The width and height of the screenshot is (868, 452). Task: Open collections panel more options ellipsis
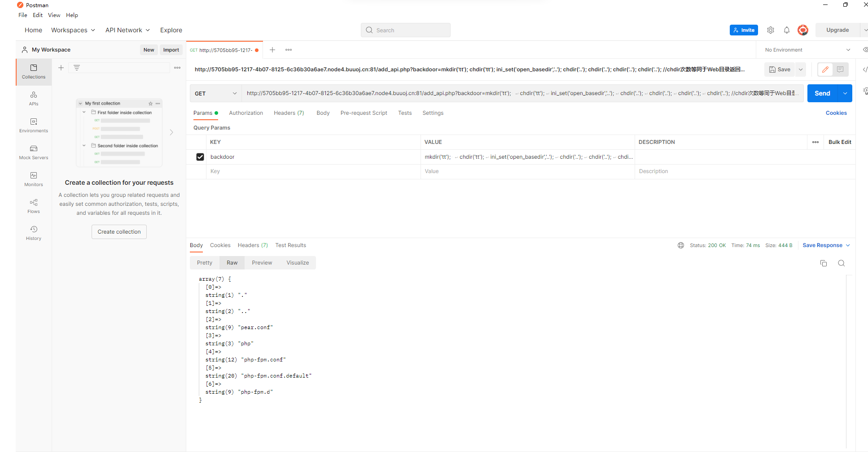[x=177, y=68]
